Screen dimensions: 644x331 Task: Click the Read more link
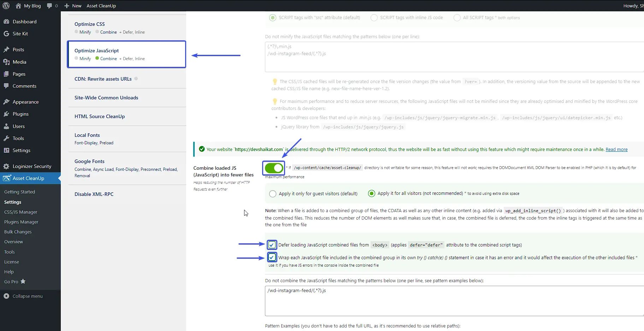coord(616,150)
